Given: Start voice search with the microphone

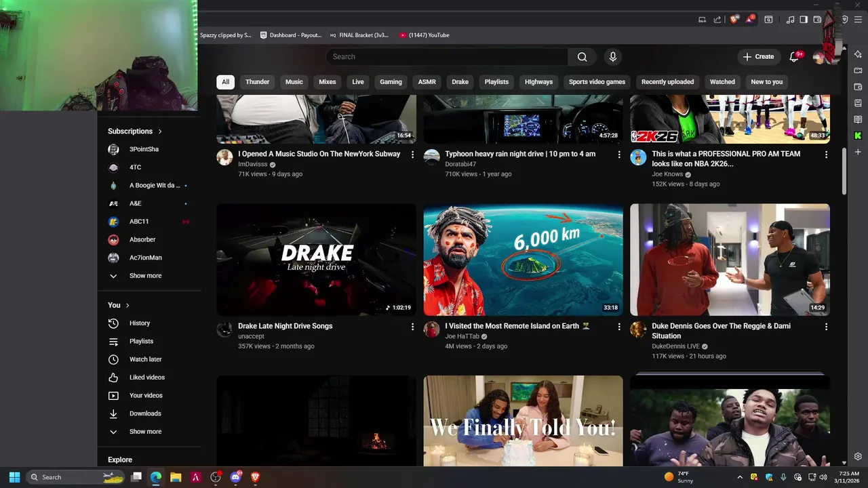Looking at the screenshot, I should click(613, 57).
